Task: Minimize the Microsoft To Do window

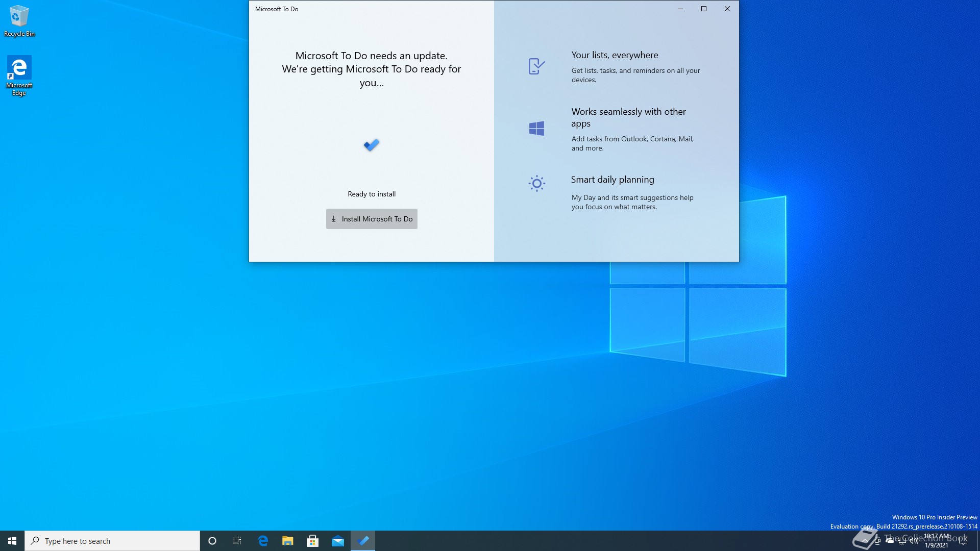Action: pyautogui.click(x=680, y=9)
